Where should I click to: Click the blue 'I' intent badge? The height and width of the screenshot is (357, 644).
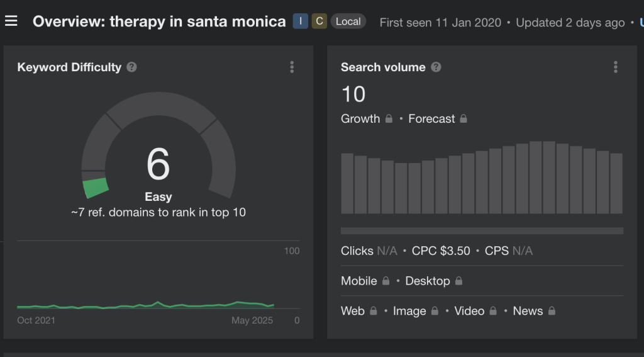point(300,21)
